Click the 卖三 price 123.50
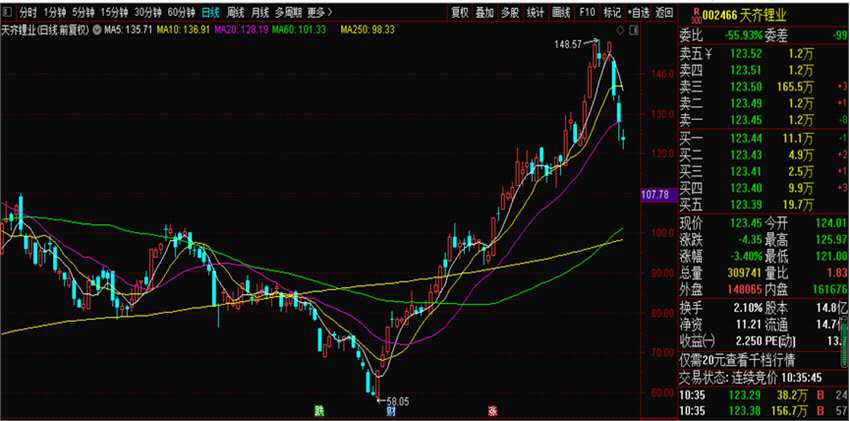This screenshot has height=421, width=850. pyautogui.click(x=746, y=87)
